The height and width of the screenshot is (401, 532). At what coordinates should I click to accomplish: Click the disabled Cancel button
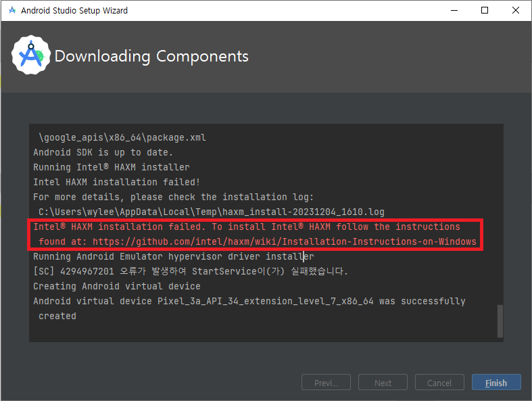tap(439, 382)
